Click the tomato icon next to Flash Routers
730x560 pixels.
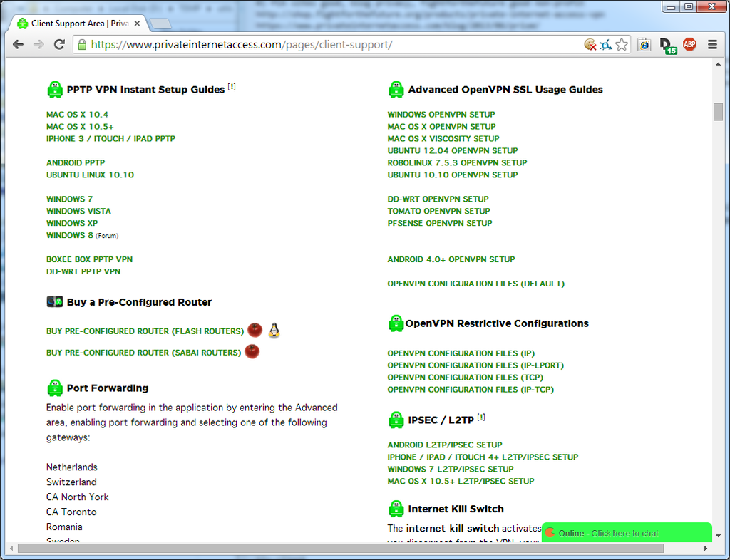pos(255,330)
